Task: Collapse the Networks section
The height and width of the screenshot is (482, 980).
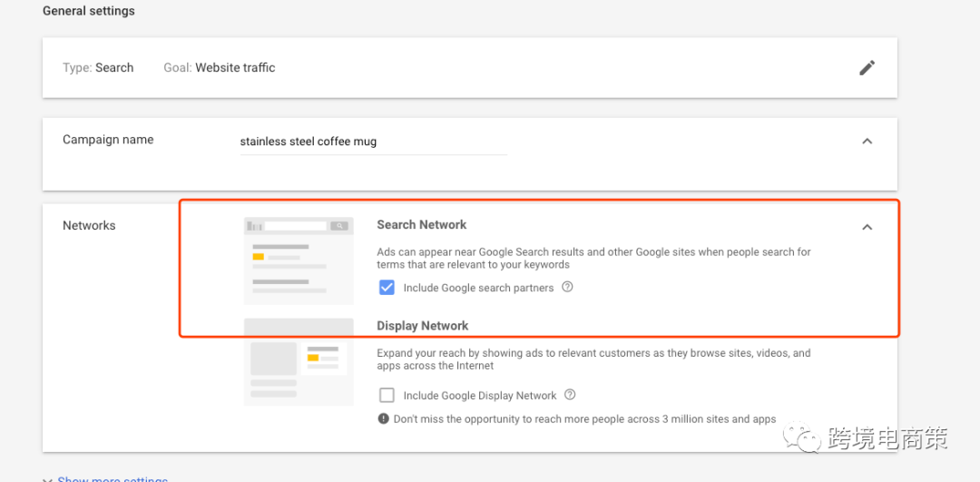Action: [867, 227]
